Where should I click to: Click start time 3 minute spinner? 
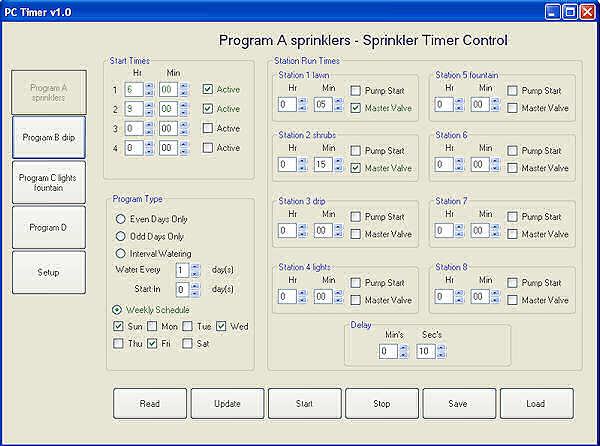point(184,128)
